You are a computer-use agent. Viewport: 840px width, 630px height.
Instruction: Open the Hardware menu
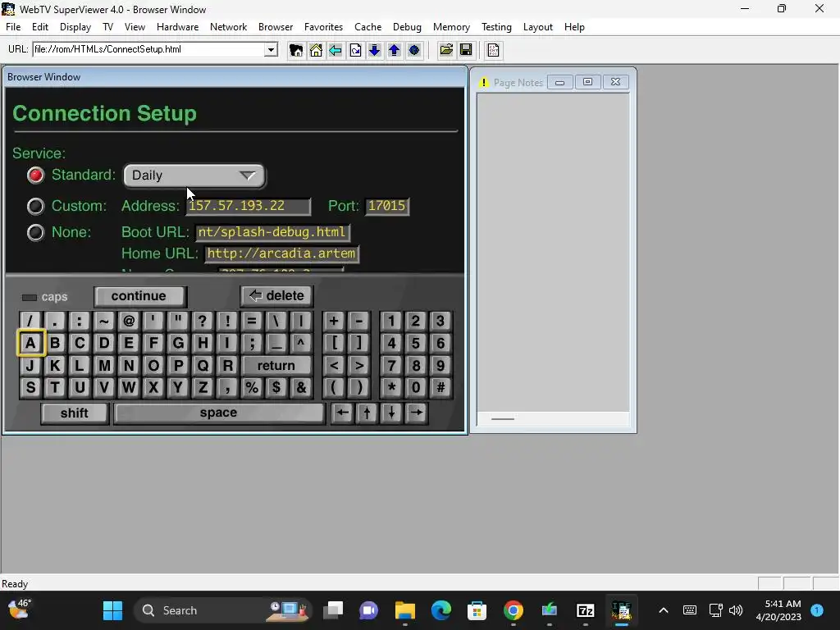pos(177,27)
